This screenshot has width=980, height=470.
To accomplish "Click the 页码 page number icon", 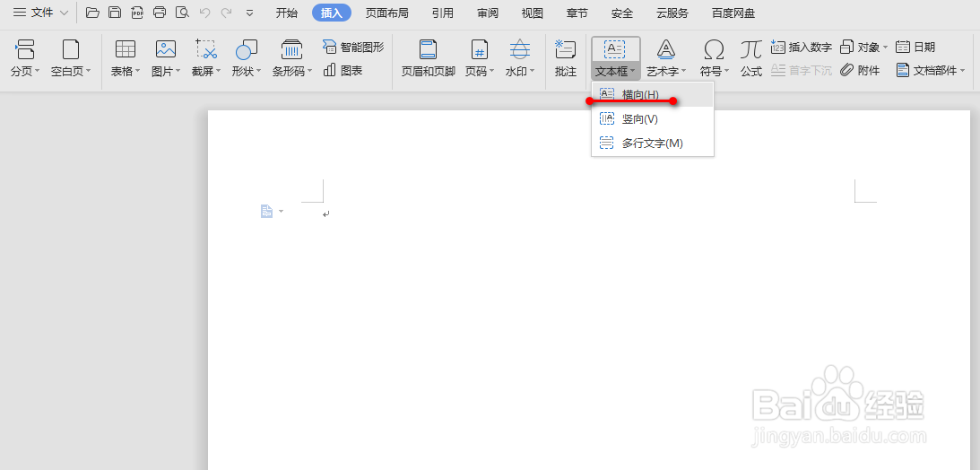I will click(480, 48).
